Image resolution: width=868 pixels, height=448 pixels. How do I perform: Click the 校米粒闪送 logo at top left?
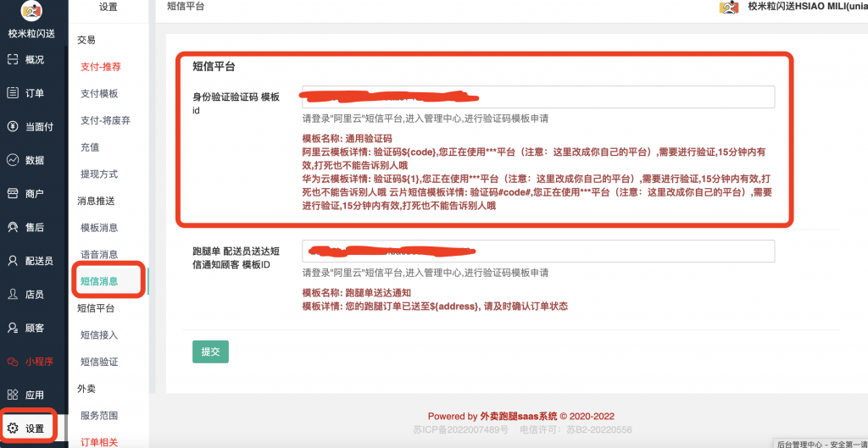pyautogui.click(x=31, y=10)
